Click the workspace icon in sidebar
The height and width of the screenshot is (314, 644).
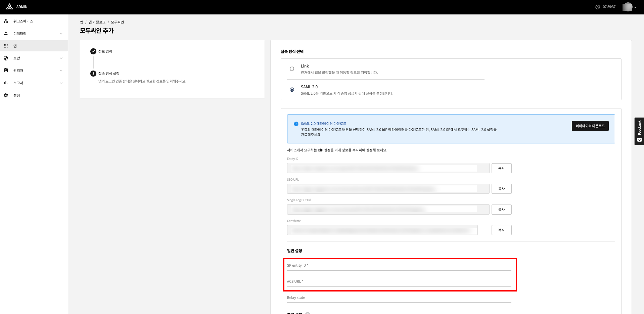point(6,21)
